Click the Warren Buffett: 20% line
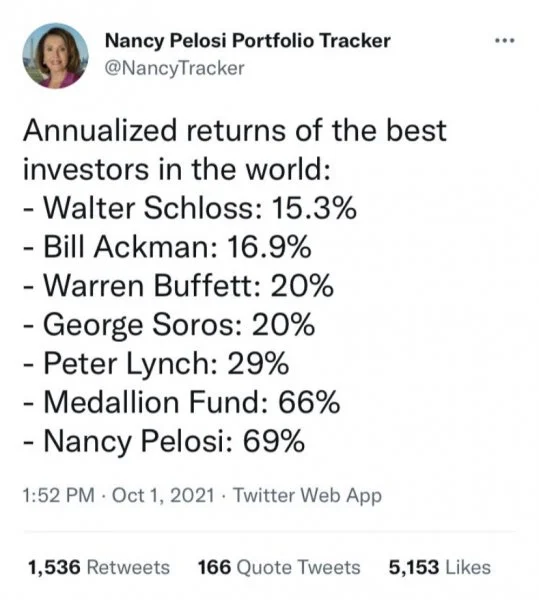The width and height of the screenshot is (539, 600). [x=178, y=286]
